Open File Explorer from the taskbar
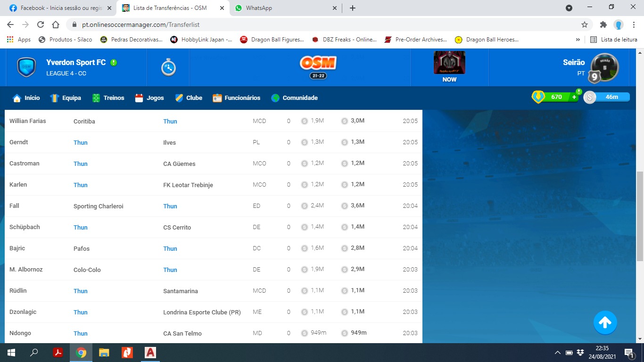 [x=104, y=353]
